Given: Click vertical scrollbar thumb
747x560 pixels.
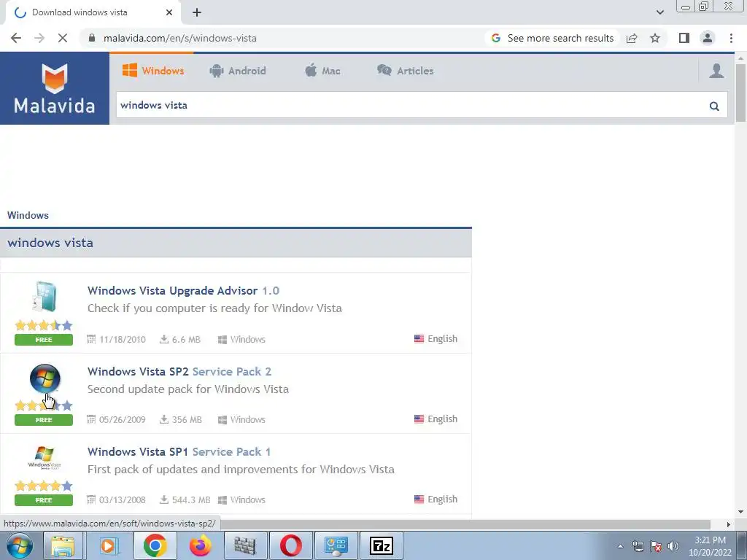Looking at the screenshot, I should click(741, 93).
